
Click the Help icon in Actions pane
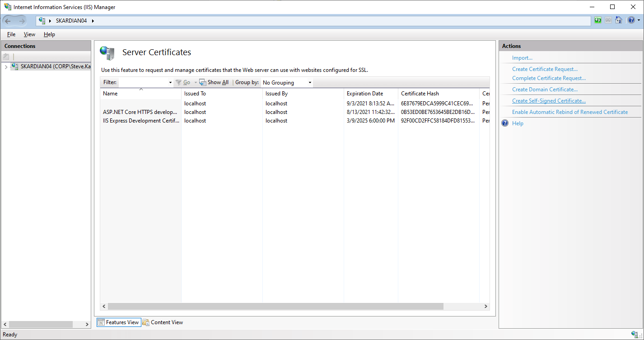pyautogui.click(x=505, y=123)
